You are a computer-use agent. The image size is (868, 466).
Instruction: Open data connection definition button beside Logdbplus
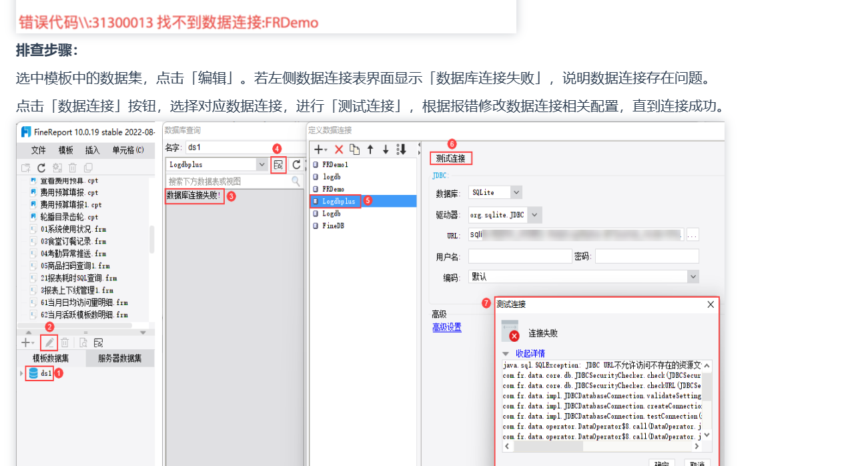279,164
